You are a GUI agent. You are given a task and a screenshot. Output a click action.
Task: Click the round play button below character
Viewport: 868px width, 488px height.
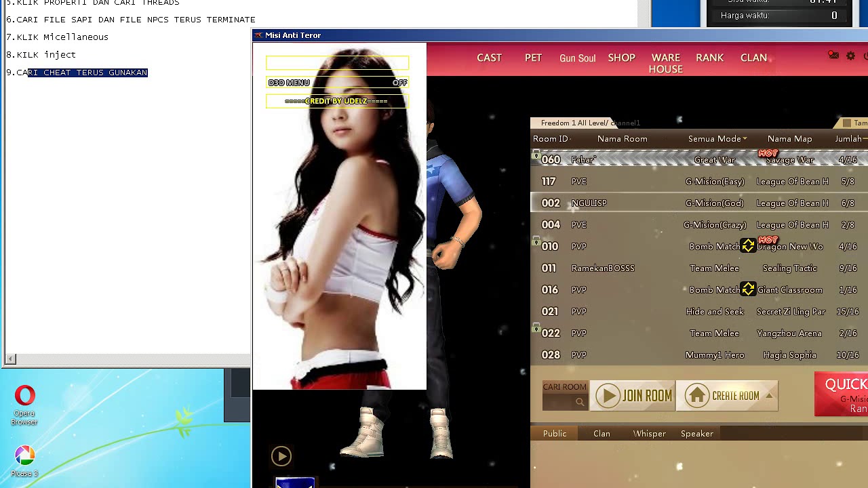tap(281, 456)
